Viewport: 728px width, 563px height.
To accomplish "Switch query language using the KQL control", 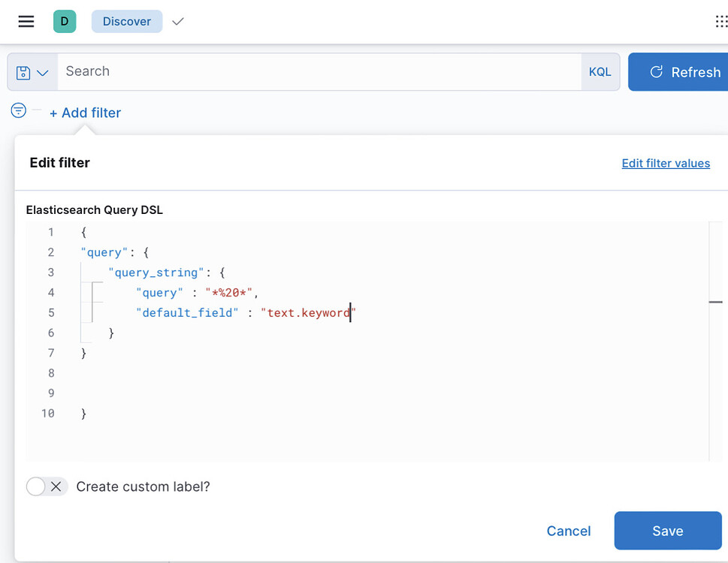I will pos(600,71).
